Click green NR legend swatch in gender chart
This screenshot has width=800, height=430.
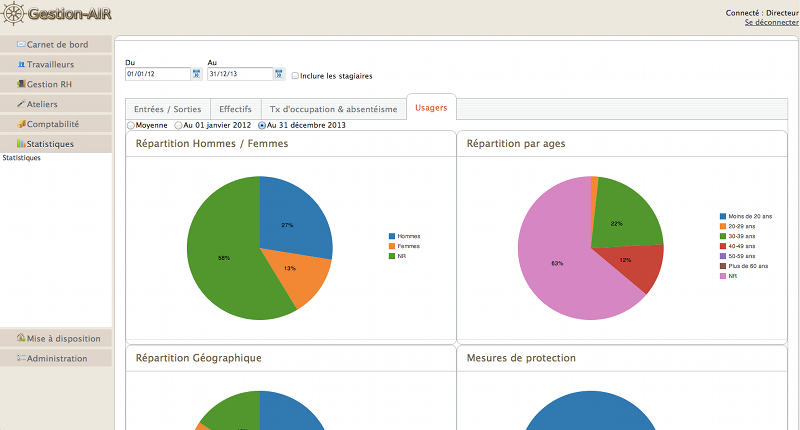pos(392,256)
